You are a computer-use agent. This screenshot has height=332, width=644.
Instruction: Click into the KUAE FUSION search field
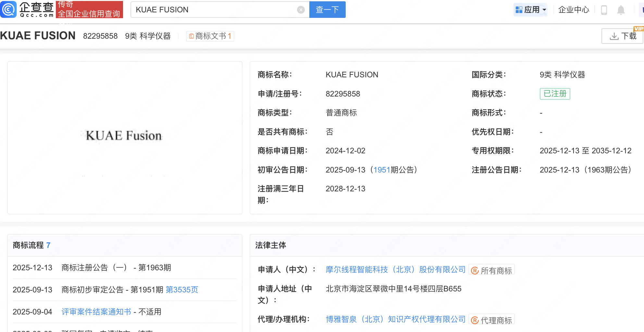click(214, 10)
